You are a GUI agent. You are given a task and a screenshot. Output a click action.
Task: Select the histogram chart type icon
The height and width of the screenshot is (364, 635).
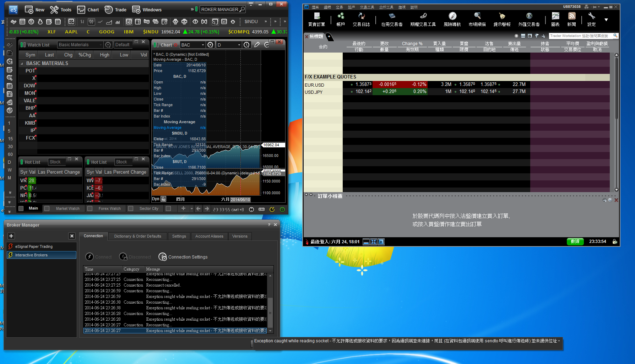coord(118,22)
